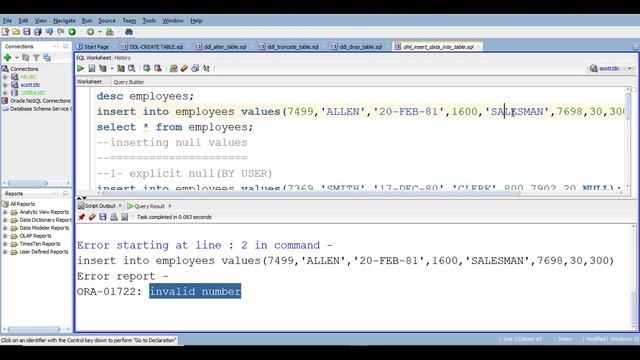Click the New file icon in main toolbar

point(5,32)
